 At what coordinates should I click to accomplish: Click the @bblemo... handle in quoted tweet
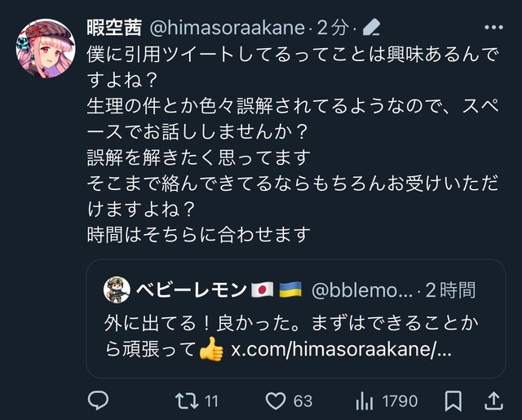click(362, 290)
